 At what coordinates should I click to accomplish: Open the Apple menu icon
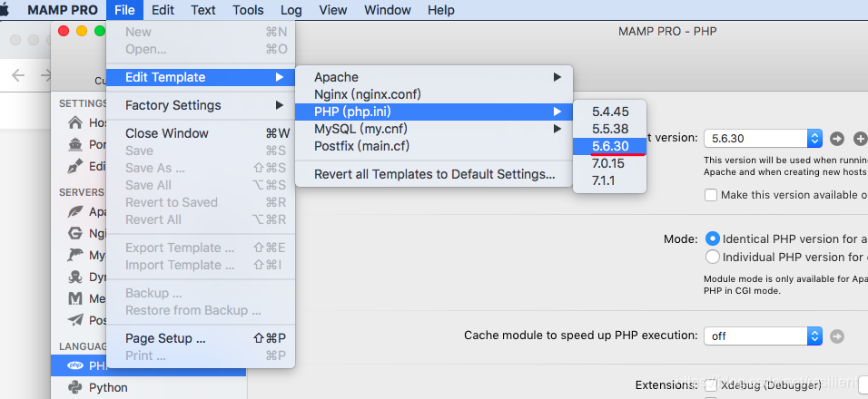[x=4, y=10]
